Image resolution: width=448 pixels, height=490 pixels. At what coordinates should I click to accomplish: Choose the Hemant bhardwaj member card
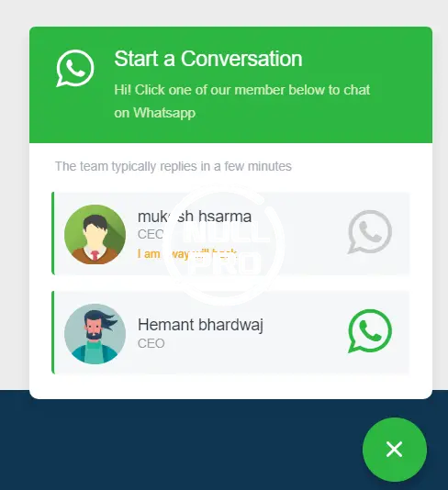click(x=230, y=332)
